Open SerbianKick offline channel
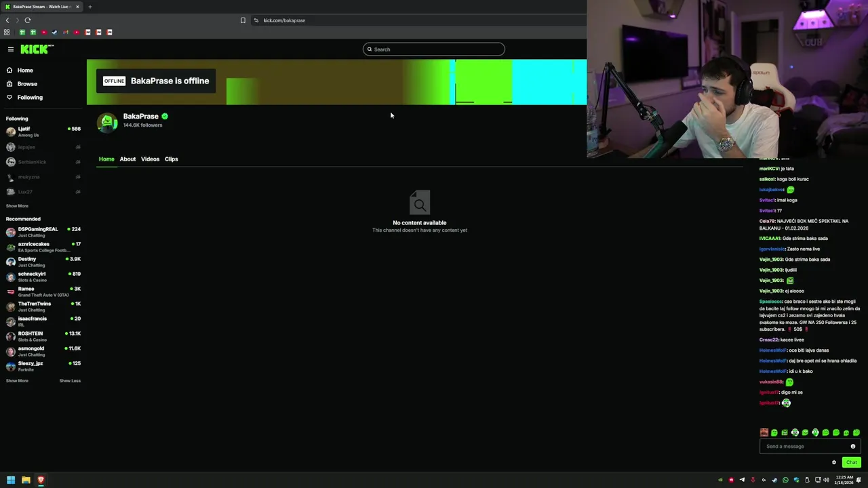The width and height of the screenshot is (868, 488). click(42, 162)
